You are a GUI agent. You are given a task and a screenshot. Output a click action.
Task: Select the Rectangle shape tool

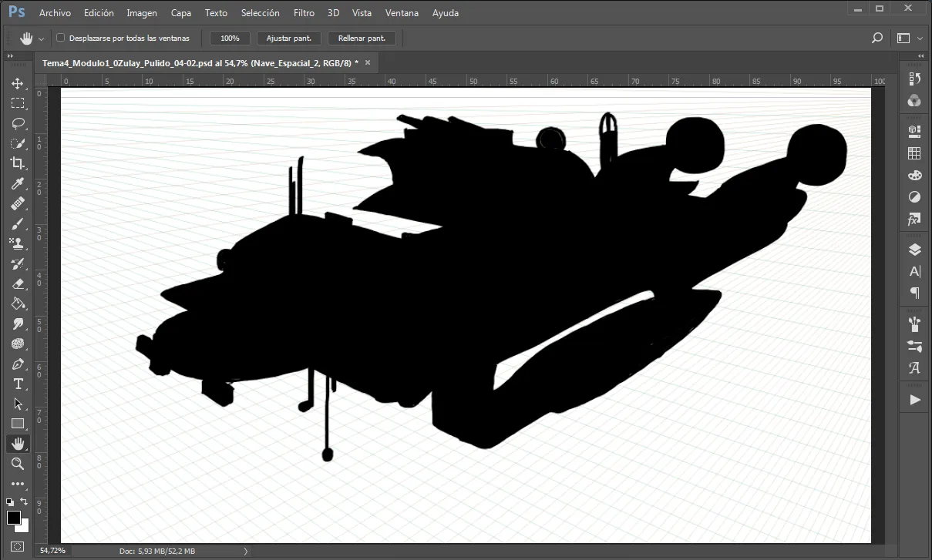pos(18,424)
